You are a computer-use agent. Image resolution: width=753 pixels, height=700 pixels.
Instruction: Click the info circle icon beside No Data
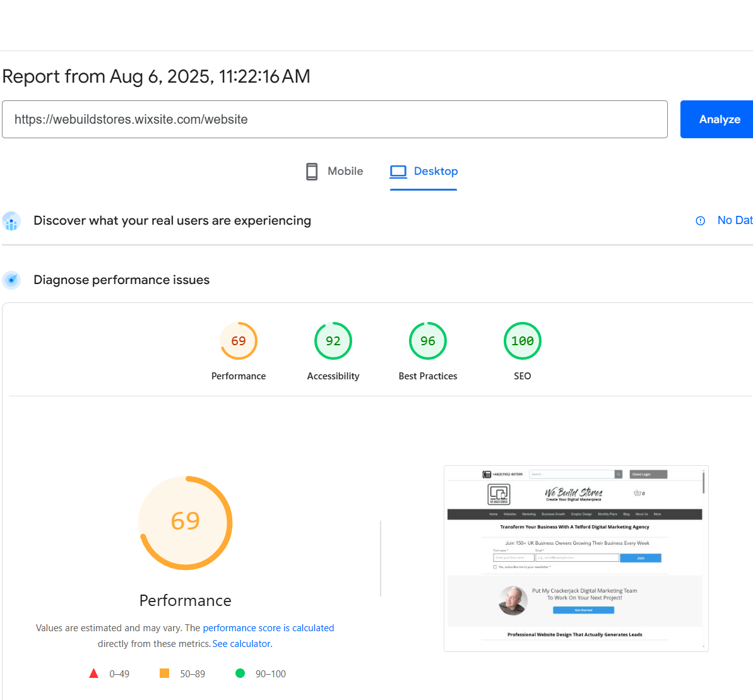click(x=700, y=221)
